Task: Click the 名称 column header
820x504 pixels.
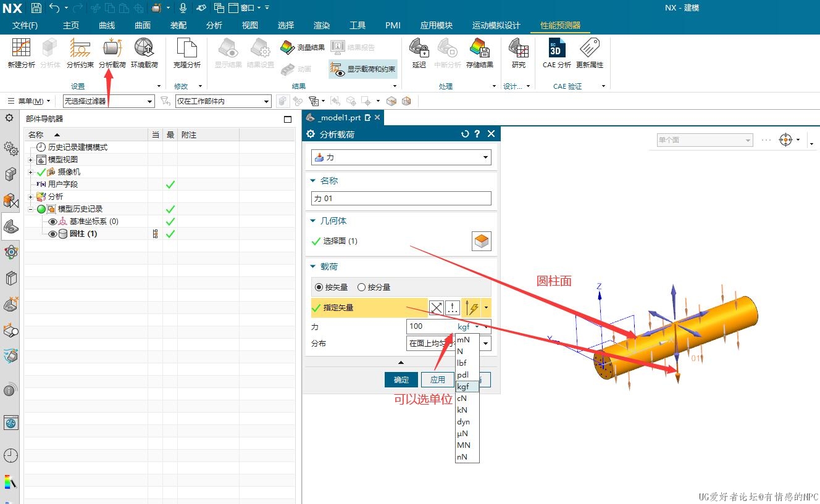Action: tap(86, 134)
